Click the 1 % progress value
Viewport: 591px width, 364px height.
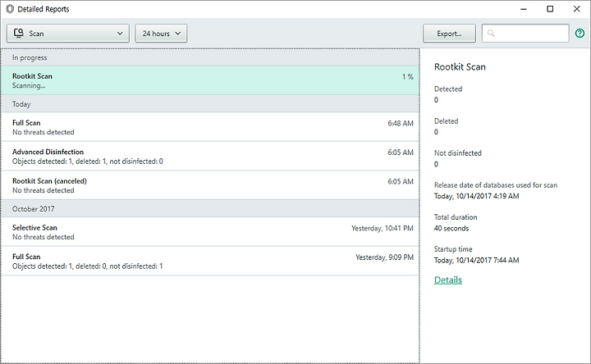pyautogui.click(x=407, y=76)
